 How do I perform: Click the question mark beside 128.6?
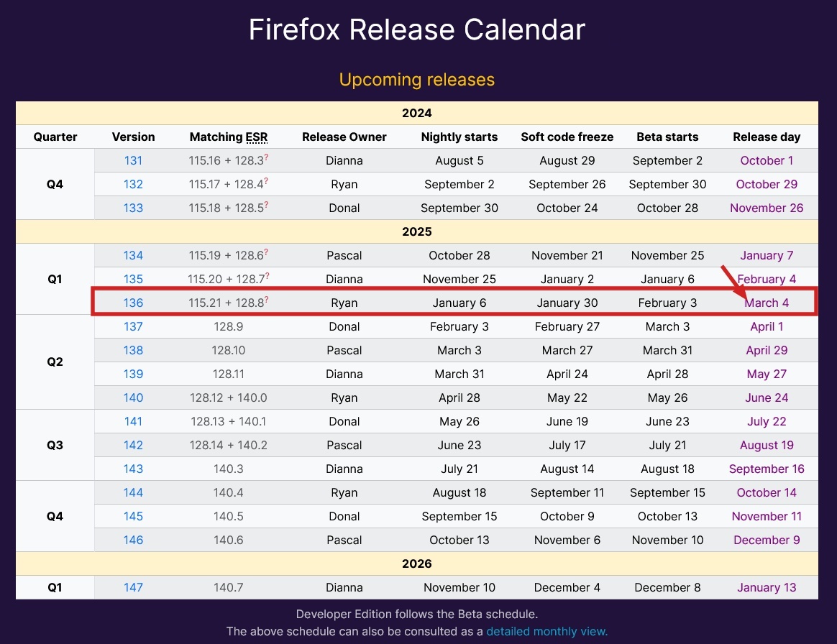click(x=266, y=252)
